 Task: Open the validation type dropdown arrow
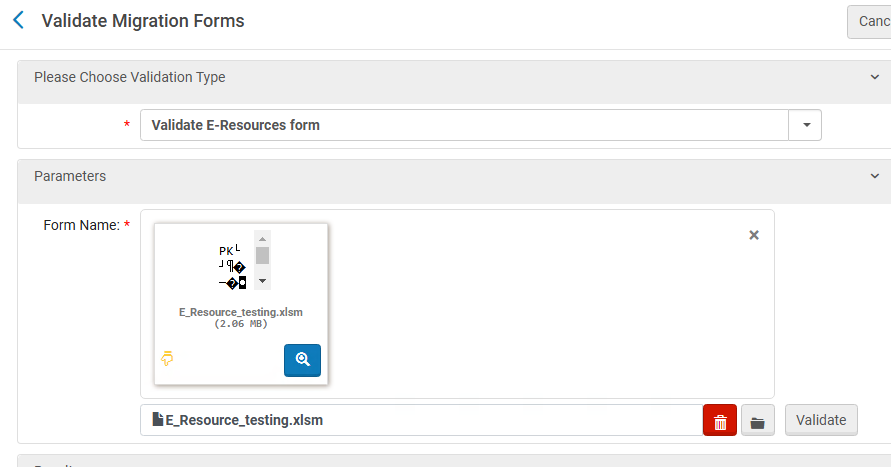805,125
